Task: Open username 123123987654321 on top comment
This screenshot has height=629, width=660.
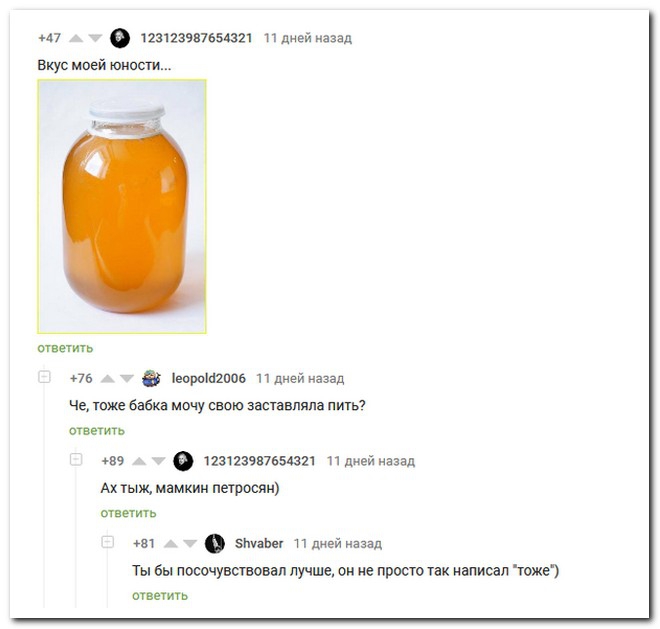Action: click(x=196, y=38)
